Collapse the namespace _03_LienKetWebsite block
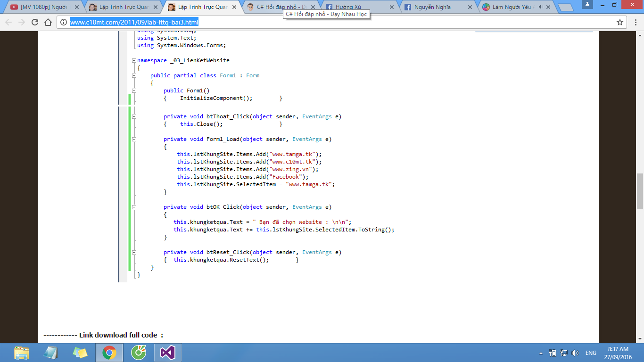 (x=134, y=60)
